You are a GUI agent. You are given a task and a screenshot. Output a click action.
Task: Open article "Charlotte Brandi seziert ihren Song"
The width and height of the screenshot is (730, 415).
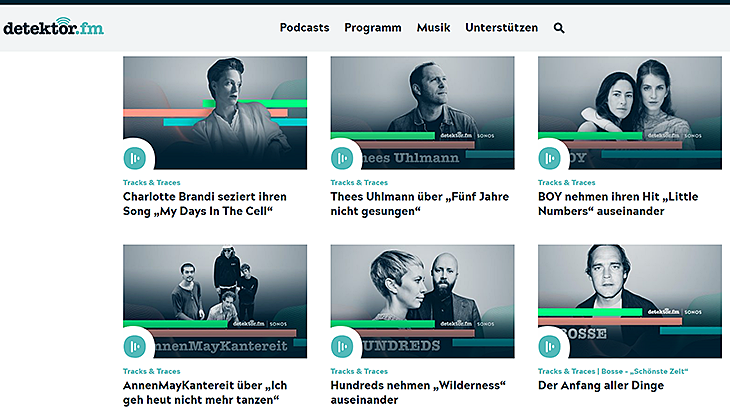point(205,204)
